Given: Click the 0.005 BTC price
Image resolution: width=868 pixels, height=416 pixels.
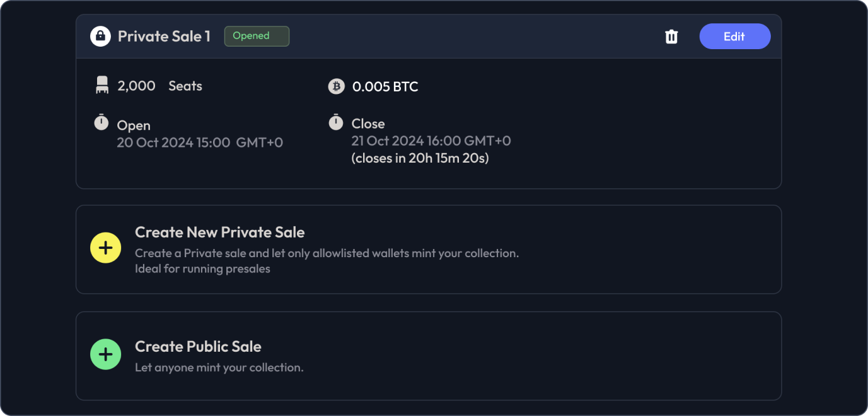Looking at the screenshot, I should (385, 87).
